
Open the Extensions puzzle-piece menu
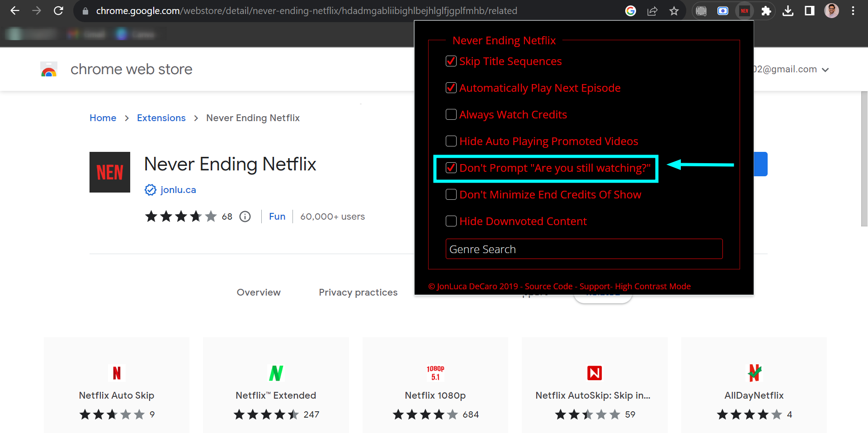pyautogui.click(x=766, y=11)
